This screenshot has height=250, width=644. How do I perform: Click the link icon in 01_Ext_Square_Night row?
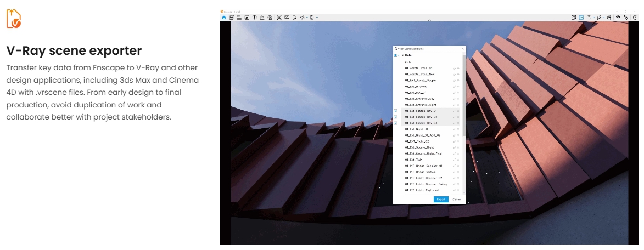pyautogui.click(x=454, y=147)
